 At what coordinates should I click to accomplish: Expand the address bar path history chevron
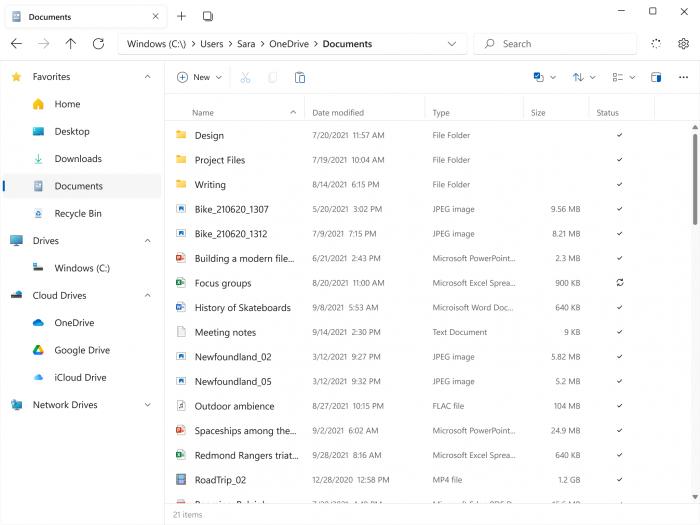click(452, 44)
